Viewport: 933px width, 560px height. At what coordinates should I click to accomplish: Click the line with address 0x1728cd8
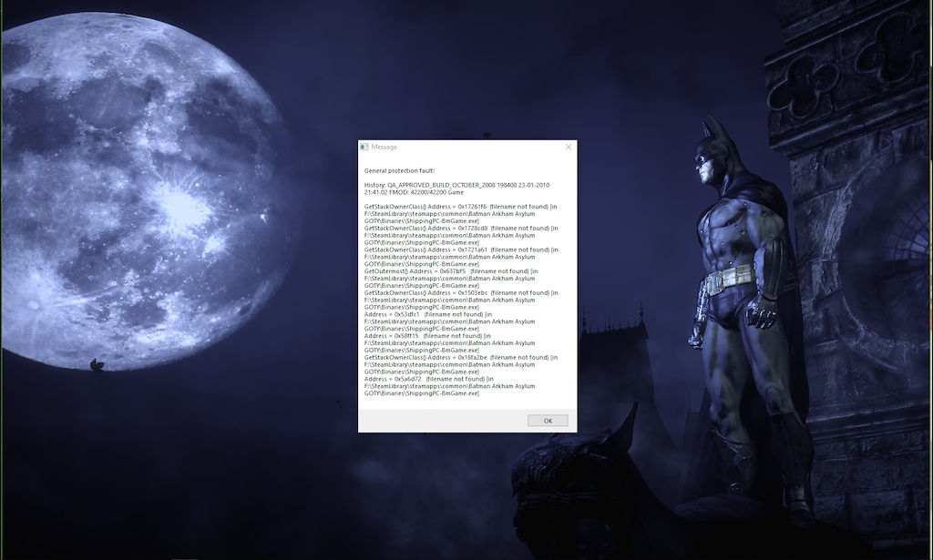pyautogui.click(x=461, y=228)
